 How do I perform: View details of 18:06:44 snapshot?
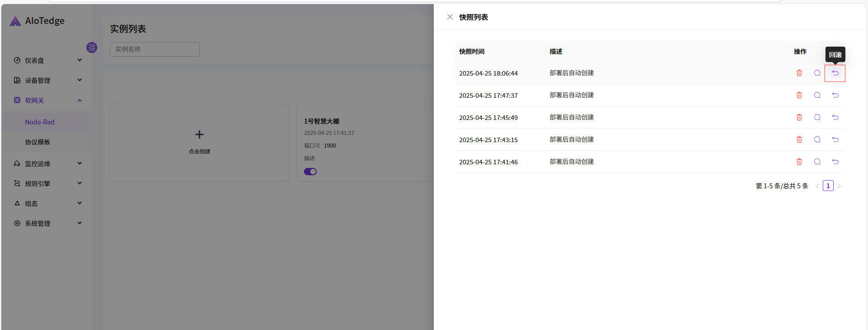817,73
